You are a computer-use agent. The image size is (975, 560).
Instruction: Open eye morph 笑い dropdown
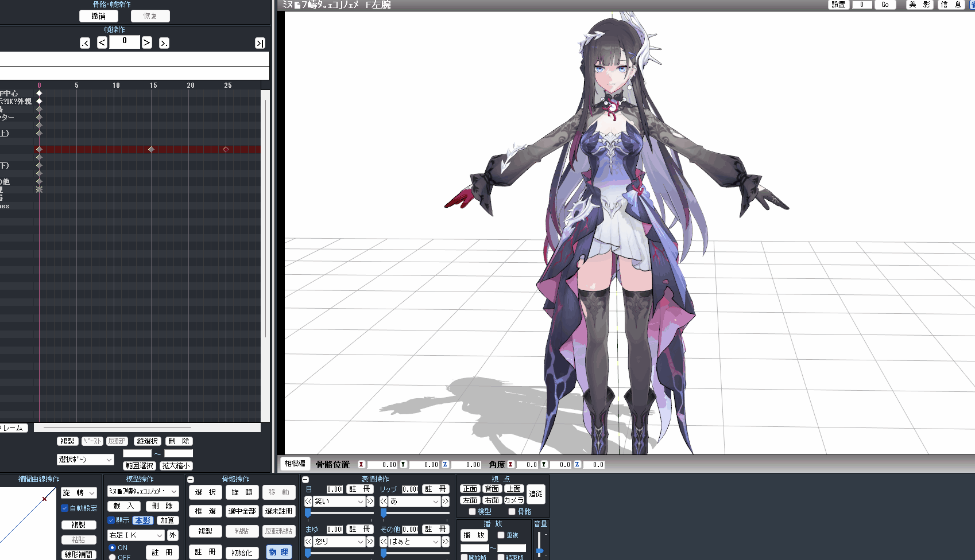[339, 501]
